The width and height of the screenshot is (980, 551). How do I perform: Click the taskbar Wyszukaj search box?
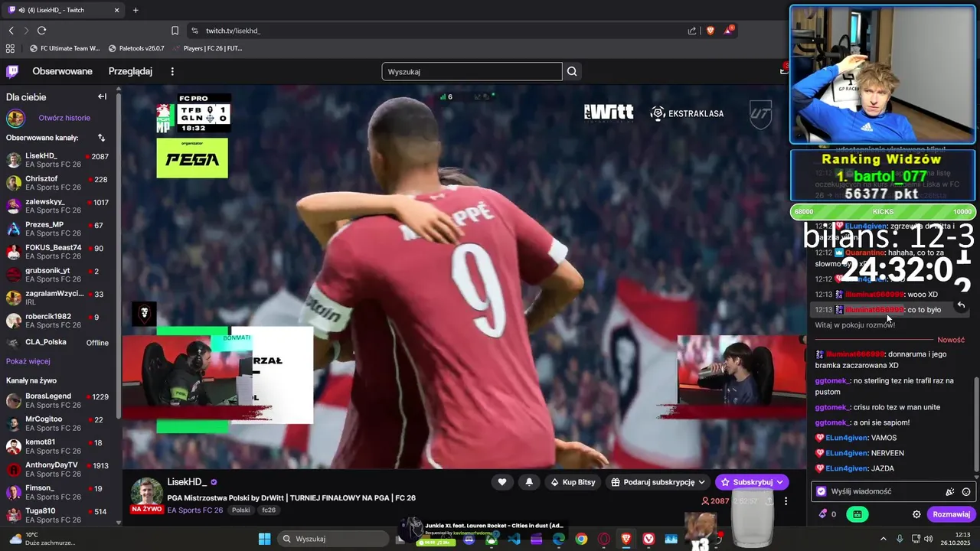point(334,539)
